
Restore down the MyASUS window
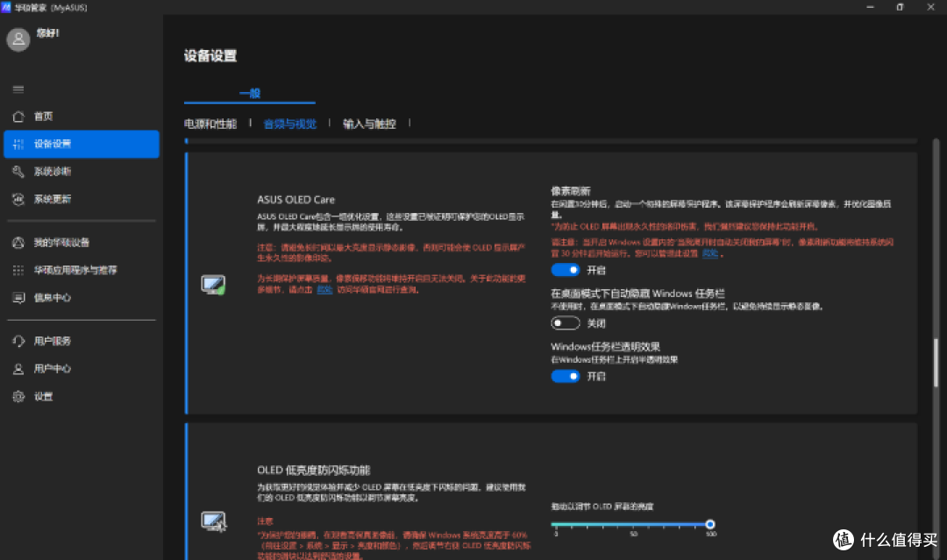tap(900, 7)
